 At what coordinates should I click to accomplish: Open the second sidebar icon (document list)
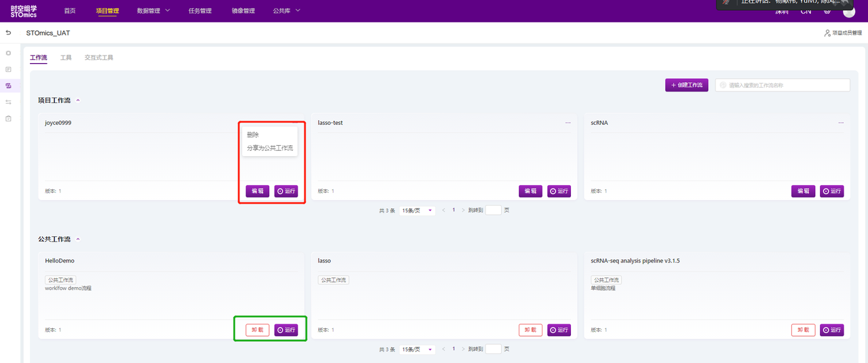pyautogui.click(x=8, y=69)
